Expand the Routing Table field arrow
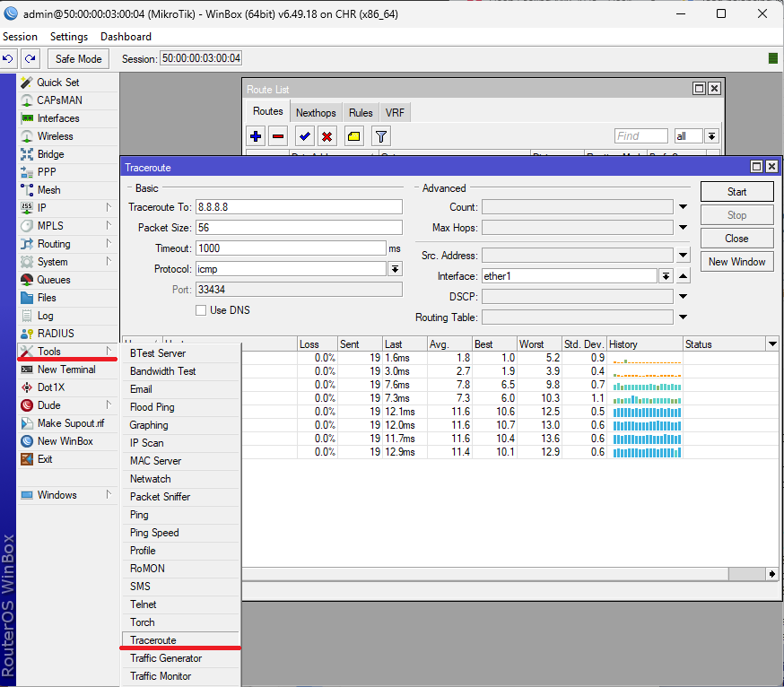Image resolution: width=784 pixels, height=687 pixels. [683, 317]
